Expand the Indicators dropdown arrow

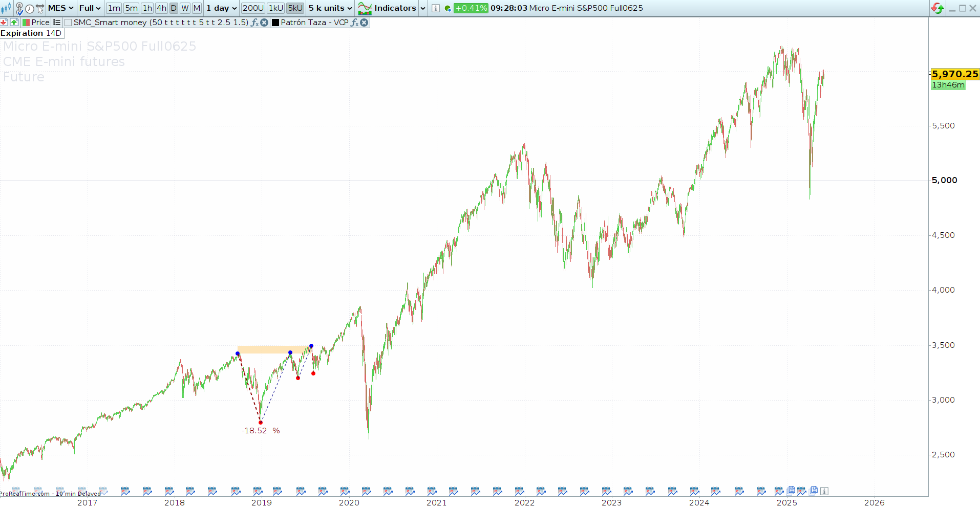[423, 9]
